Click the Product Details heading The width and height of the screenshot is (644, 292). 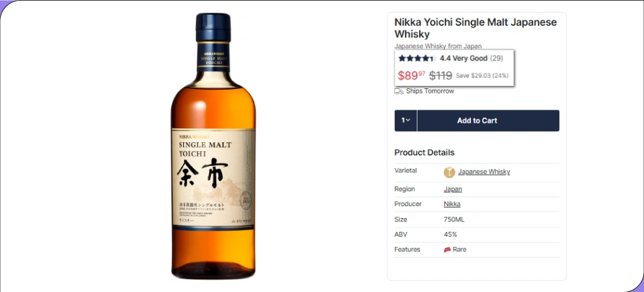424,152
